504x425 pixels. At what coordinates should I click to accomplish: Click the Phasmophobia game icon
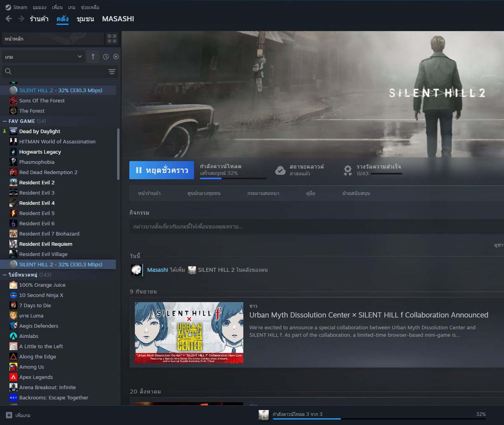[x=13, y=162]
